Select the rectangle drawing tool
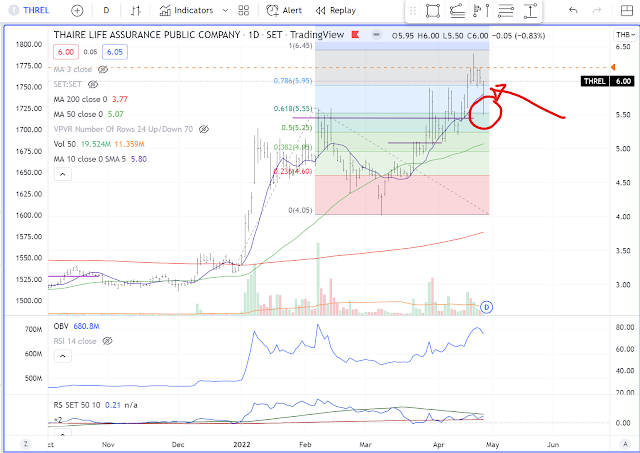640x453 pixels. (x=433, y=11)
